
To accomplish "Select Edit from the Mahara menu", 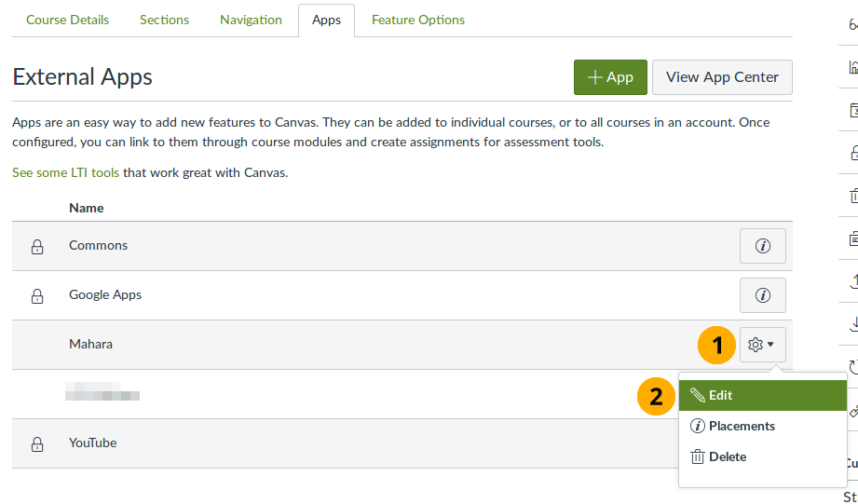I will pos(720,395).
